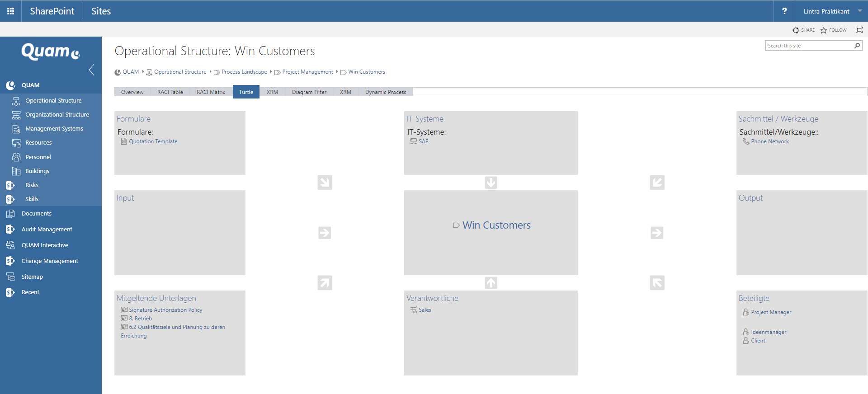This screenshot has width=868, height=394.
Task: Click the right arrow next to Input
Action: [x=325, y=233]
